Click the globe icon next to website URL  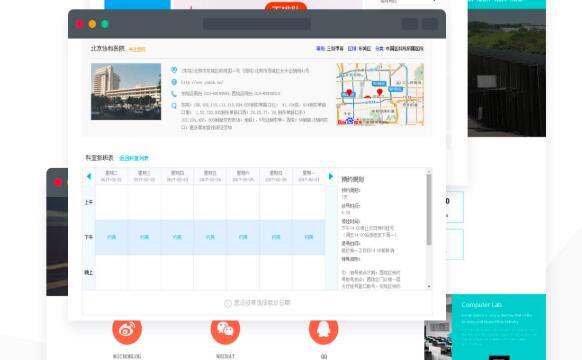[x=174, y=82]
